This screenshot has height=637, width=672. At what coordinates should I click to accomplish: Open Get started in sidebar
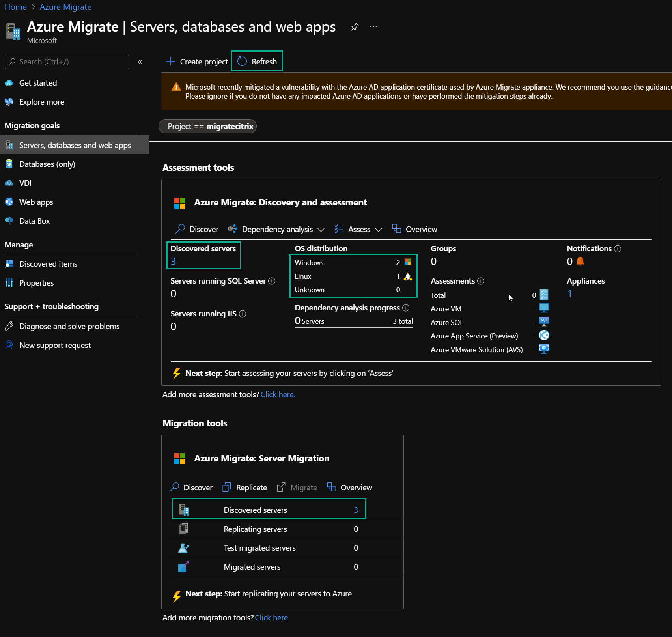(x=38, y=83)
